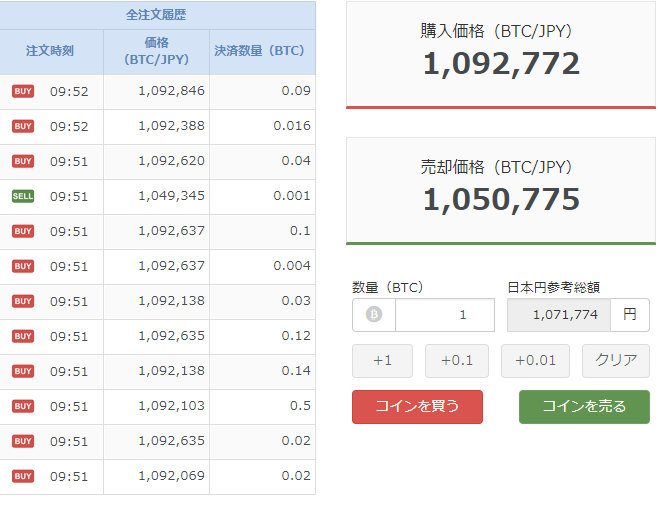Increase quantity using the +0.1 button
The width and height of the screenshot is (660, 510).
pyautogui.click(x=456, y=361)
